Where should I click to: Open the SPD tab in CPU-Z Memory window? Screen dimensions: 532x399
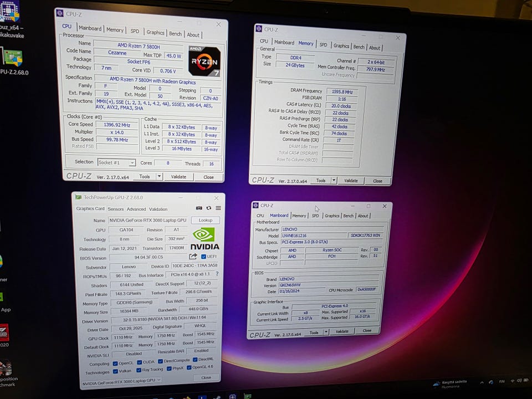point(323,45)
